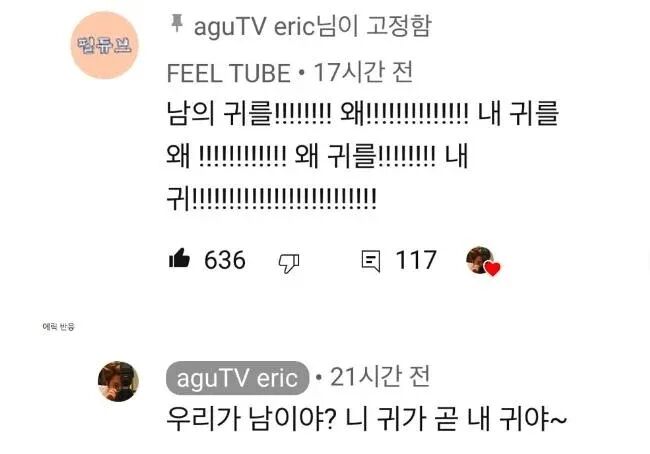This screenshot has width=650, height=454.
Task: Click the red heart from the creator
Action: coord(492,269)
